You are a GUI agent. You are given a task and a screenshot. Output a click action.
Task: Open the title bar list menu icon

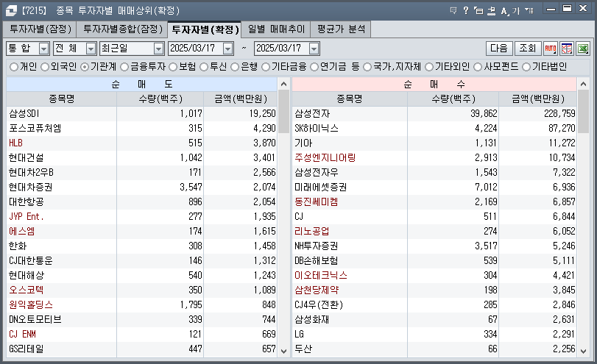click(x=529, y=10)
